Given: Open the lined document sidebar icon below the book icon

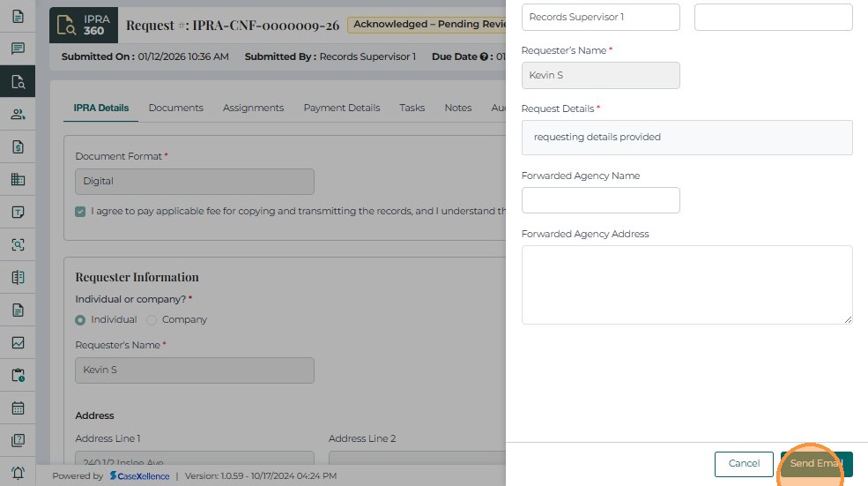Looking at the screenshot, I should (18, 310).
